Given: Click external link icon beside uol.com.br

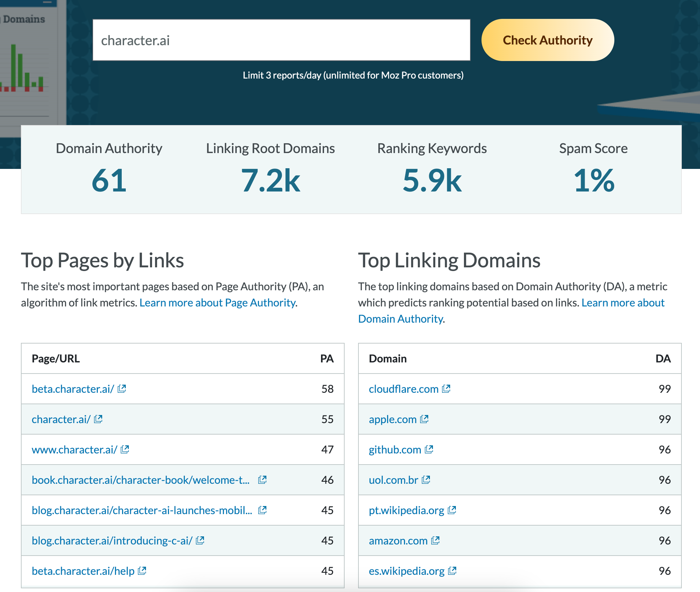Looking at the screenshot, I should click(426, 480).
